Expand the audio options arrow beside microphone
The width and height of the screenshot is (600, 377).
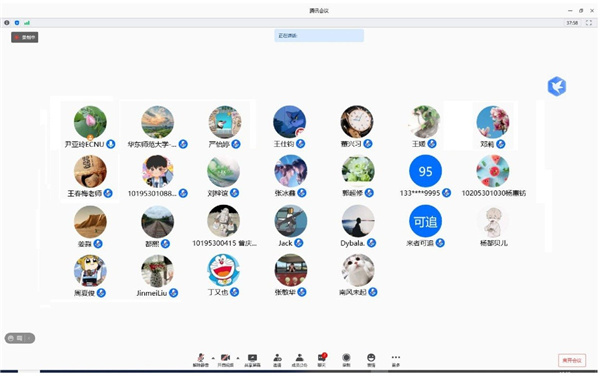tap(213, 358)
